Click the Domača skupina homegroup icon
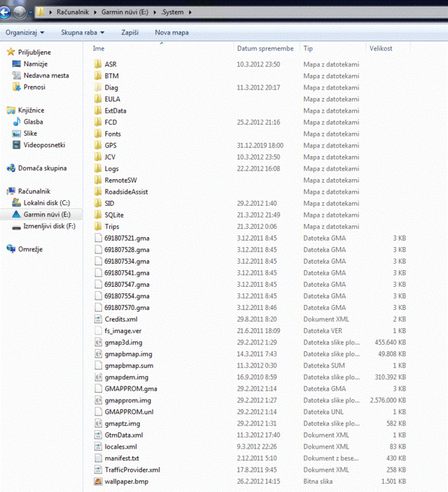This screenshot has height=492, width=448. click(11, 168)
